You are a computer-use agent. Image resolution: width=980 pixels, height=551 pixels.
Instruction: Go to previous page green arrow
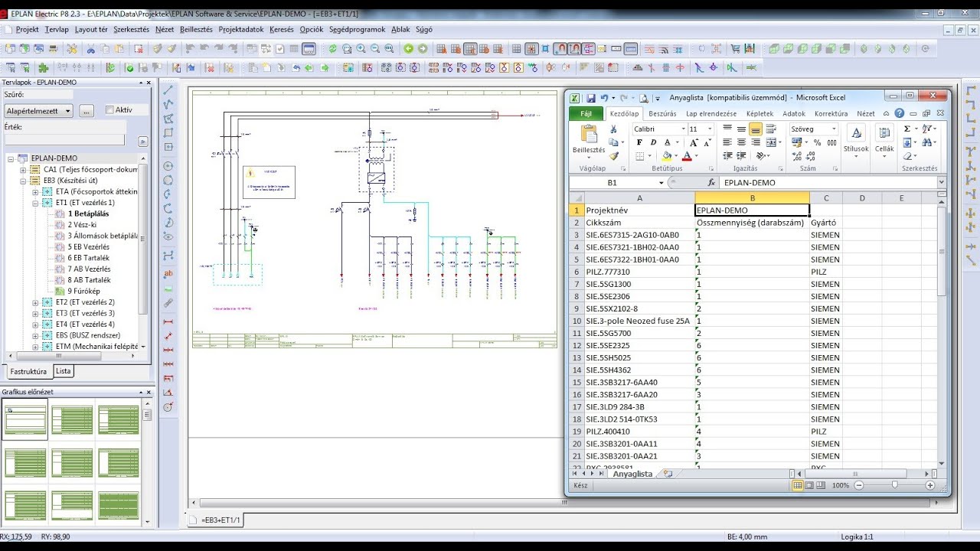[x=408, y=48]
